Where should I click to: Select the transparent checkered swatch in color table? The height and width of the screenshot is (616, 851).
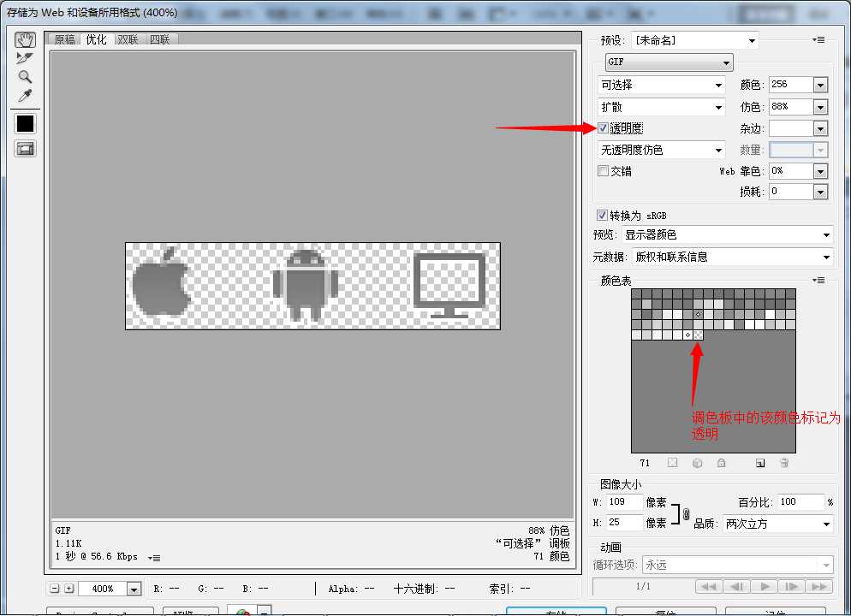coord(698,335)
